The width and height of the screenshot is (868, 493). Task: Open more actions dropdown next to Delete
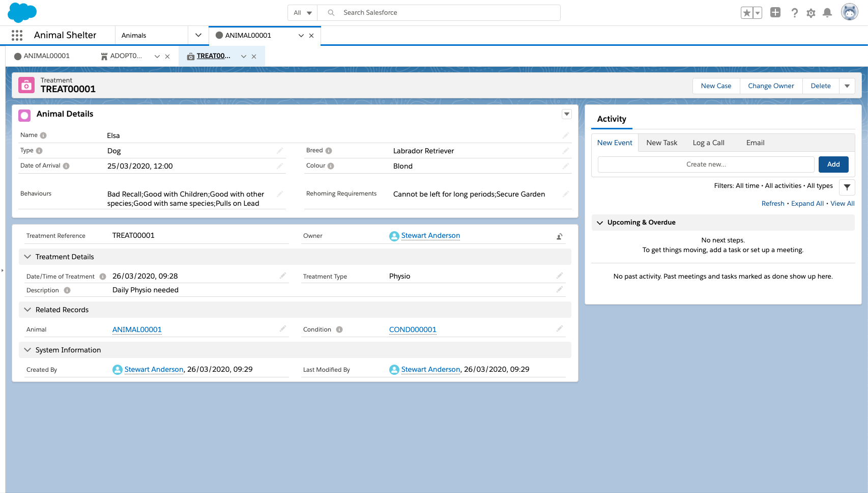(x=847, y=86)
